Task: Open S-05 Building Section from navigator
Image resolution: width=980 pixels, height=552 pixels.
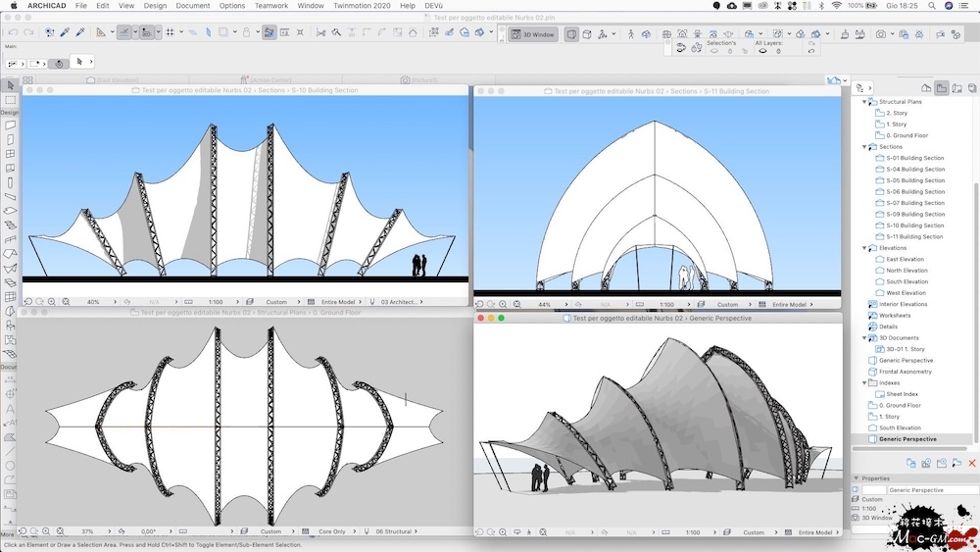Action: pyautogui.click(x=914, y=180)
